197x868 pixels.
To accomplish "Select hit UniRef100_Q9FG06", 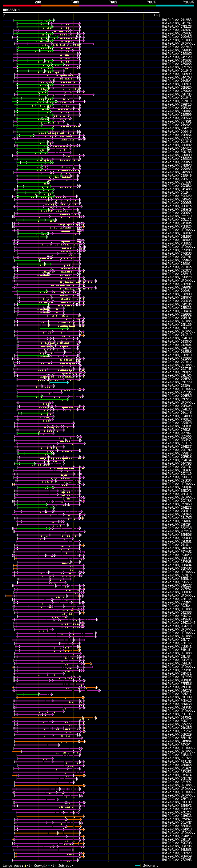I will [177, 406].
